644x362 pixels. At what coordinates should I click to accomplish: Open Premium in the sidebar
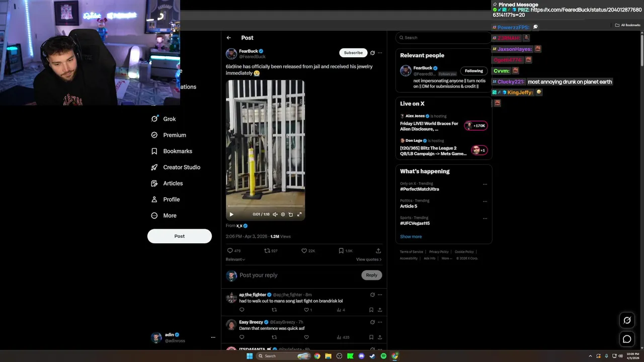click(x=169, y=135)
